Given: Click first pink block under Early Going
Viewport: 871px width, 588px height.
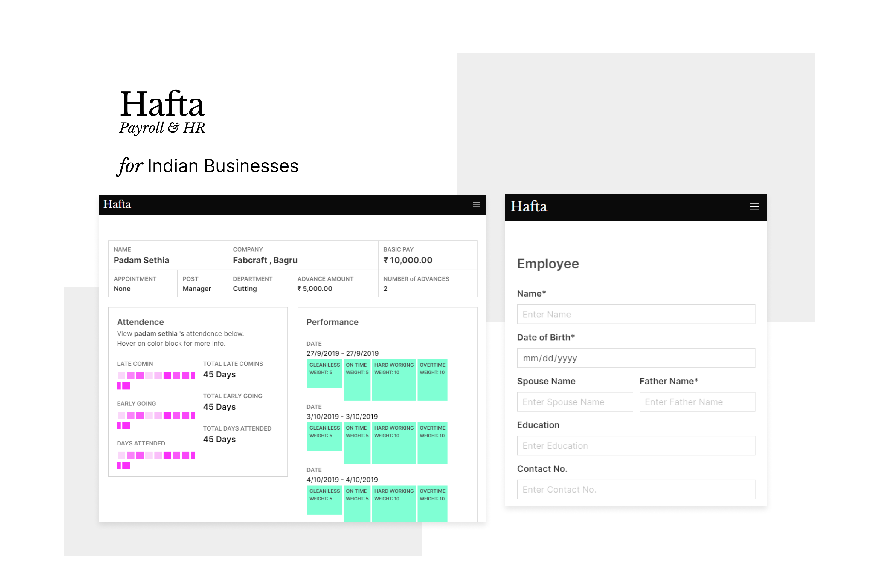Looking at the screenshot, I should [x=121, y=415].
